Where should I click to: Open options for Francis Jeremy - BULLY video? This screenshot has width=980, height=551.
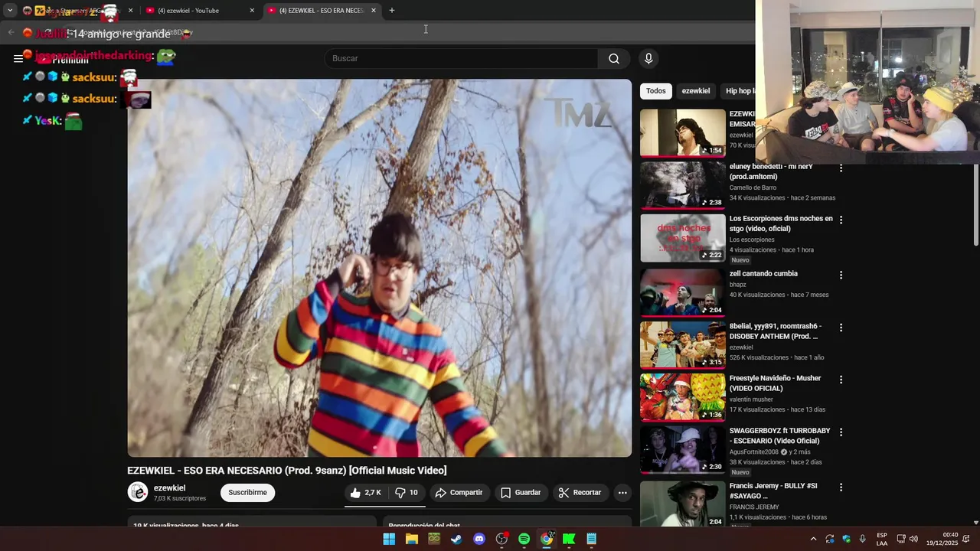(x=841, y=487)
